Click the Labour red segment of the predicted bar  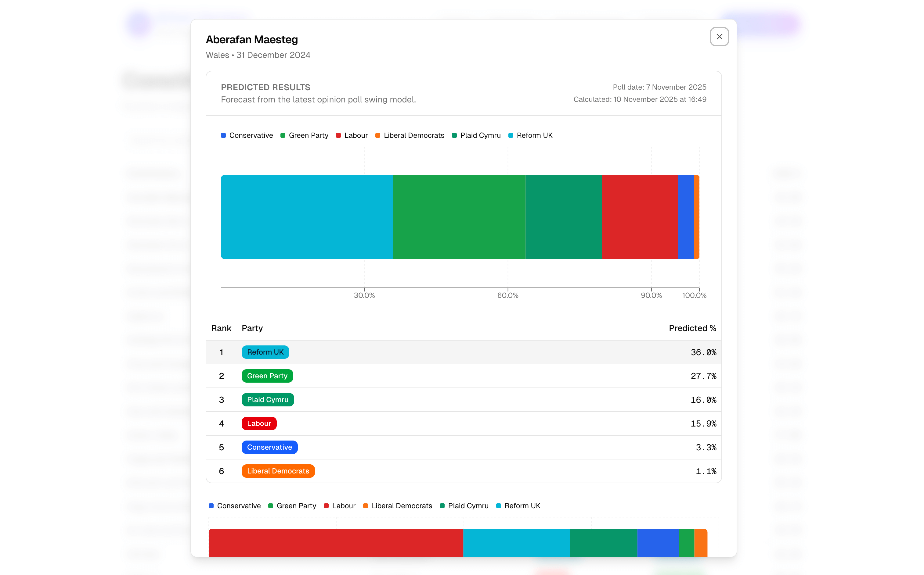tap(639, 217)
